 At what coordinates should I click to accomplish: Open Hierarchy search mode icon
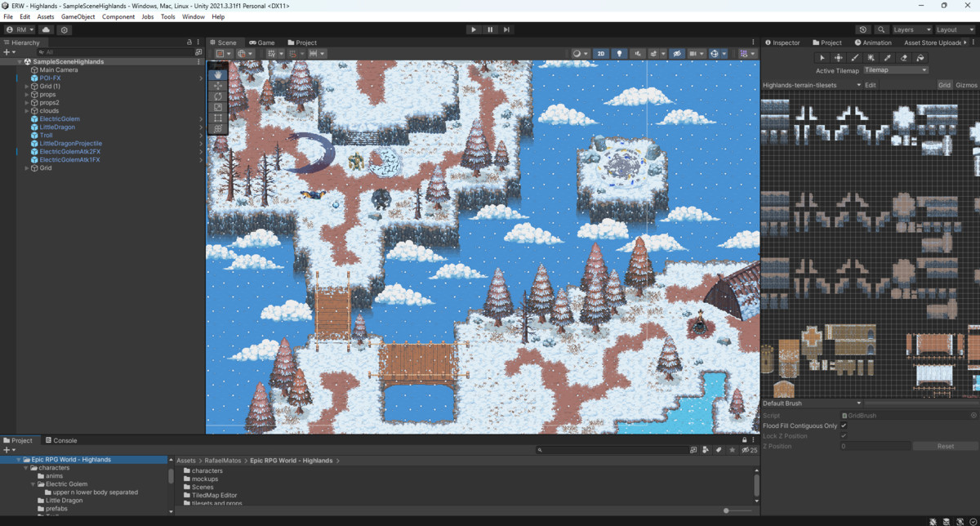click(x=198, y=52)
